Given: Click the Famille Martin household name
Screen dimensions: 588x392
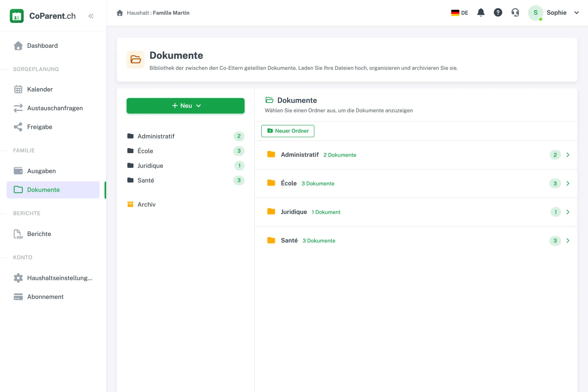Looking at the screenshot, I should (171, 13).
